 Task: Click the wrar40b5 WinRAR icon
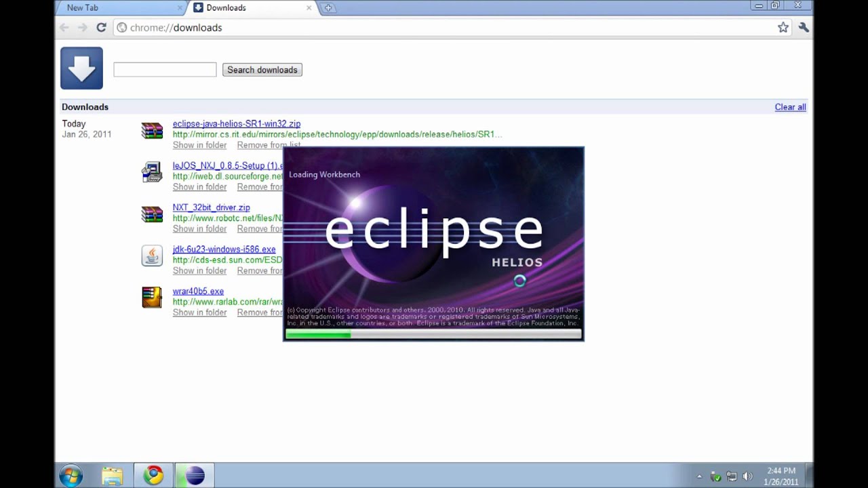point(152,298)
